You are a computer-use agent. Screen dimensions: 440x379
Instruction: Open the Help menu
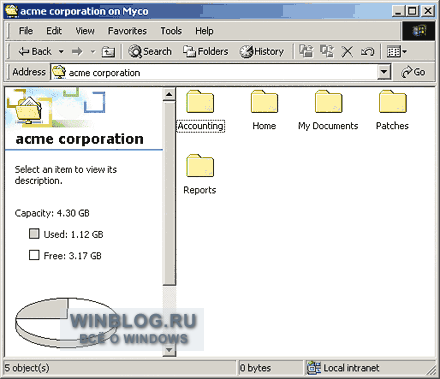pos(204,31)
